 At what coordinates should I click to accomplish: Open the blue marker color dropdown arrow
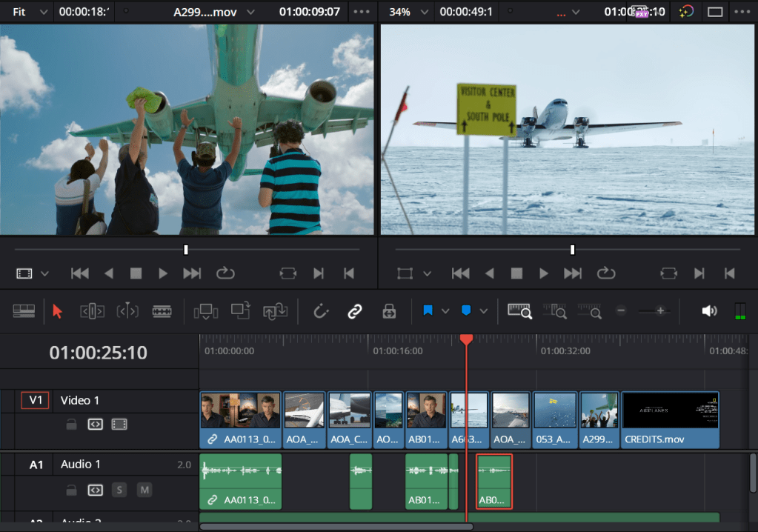coord(485,311)
